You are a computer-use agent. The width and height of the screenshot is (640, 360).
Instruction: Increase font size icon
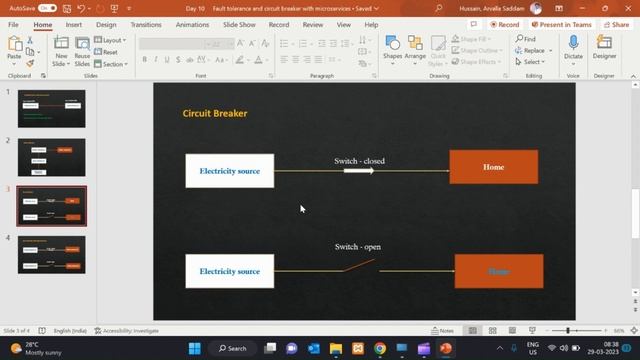tap(241, 43)
